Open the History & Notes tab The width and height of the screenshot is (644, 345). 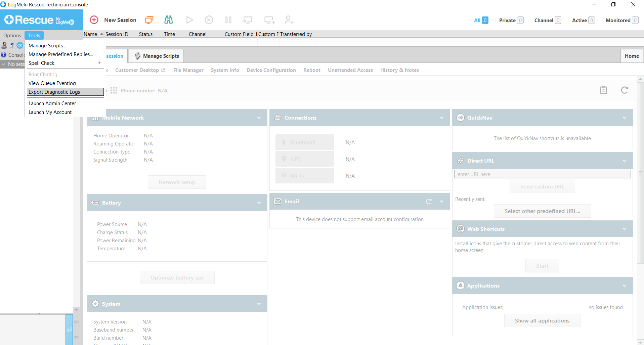pyautogui.click(x=399, y=70)
